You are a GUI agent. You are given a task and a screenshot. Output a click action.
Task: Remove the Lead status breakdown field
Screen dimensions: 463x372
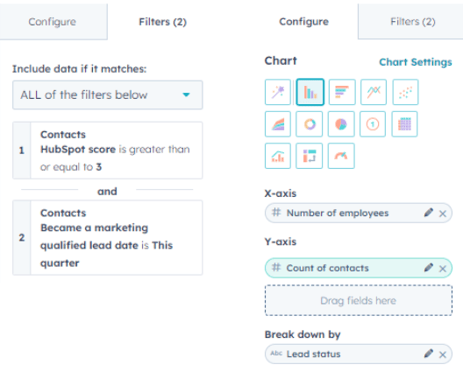[x=443, y=355]
